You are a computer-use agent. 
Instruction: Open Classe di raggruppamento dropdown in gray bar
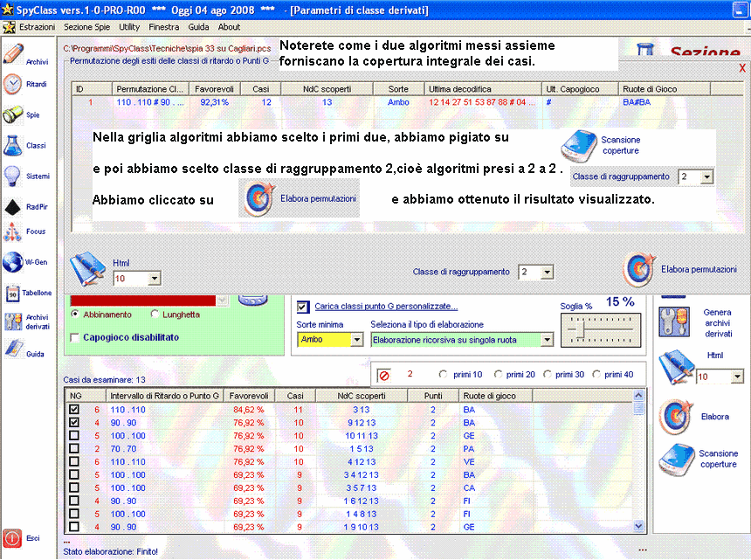pos(547,272)
